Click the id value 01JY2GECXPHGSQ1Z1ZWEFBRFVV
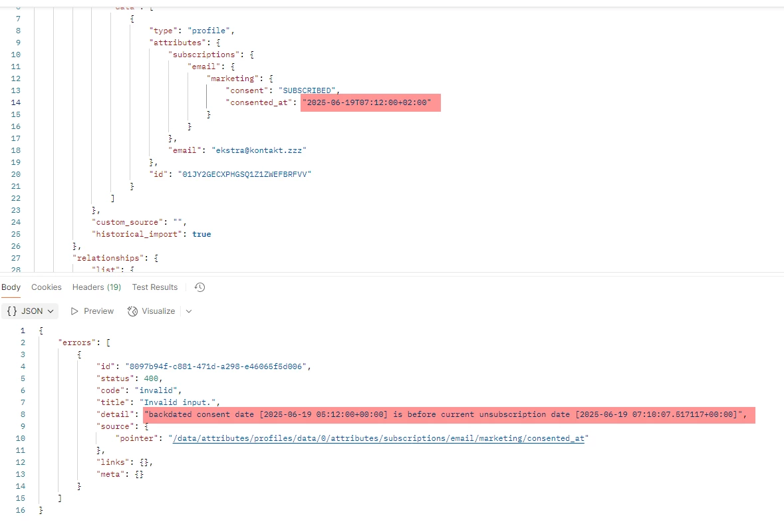This screenshot has width=784, height=532. 245,174
